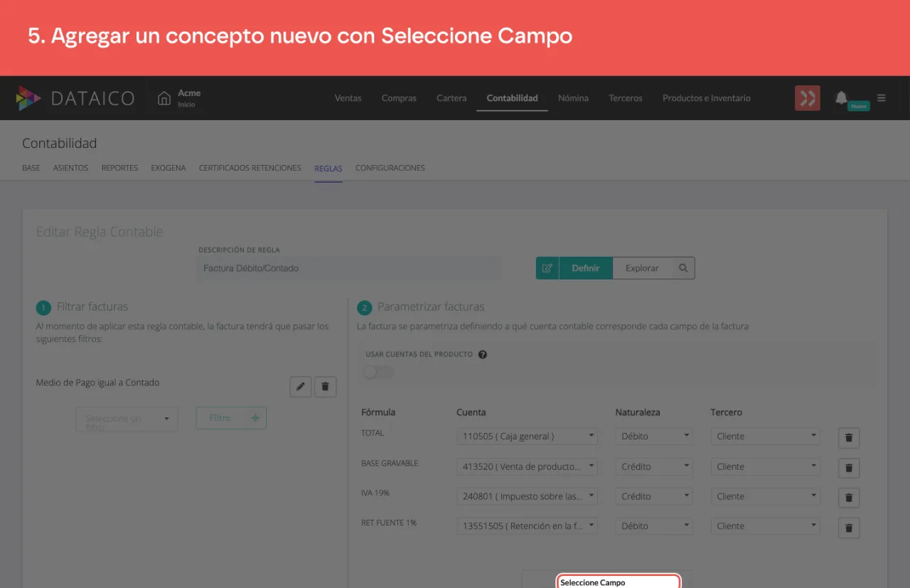
Task: Switch to CERTIFICADOS RETENCIONES tab
Action: tap(250, 168)
